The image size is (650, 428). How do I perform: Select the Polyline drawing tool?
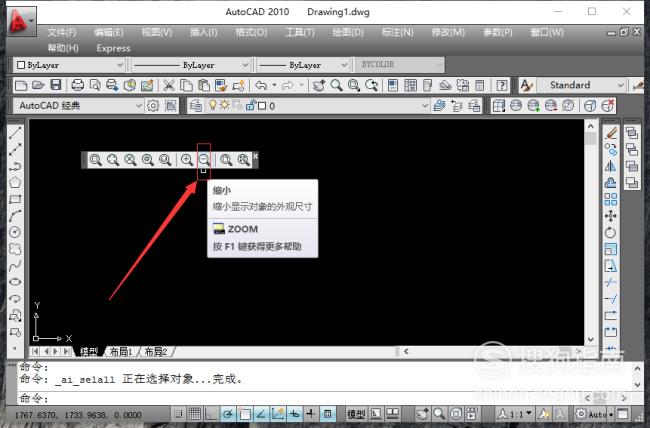click(x=15, y=166)
